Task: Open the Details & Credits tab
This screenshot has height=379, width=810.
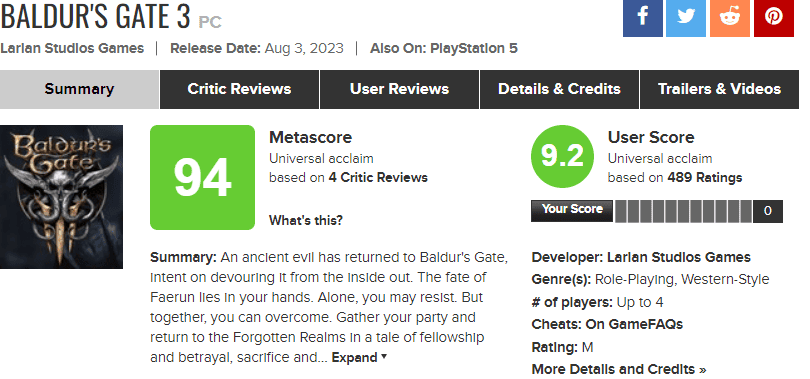Action: [x=559, y=89]
